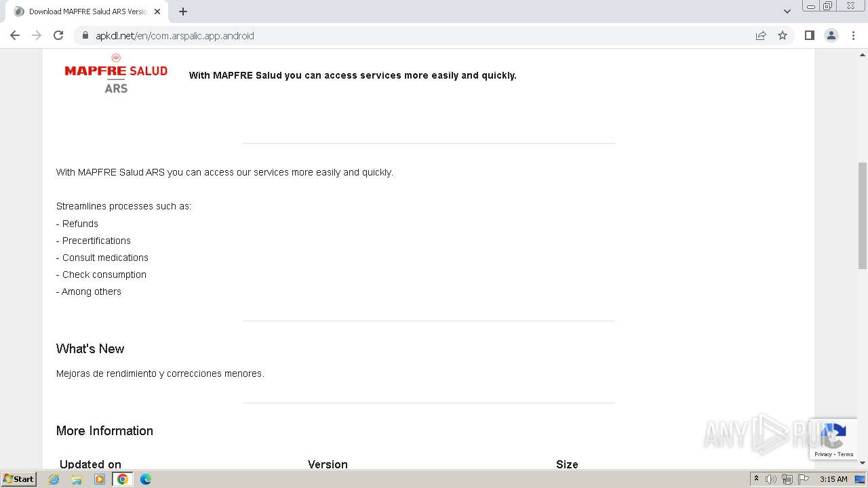Show hidden system tray icons

(x=756, y=479)
